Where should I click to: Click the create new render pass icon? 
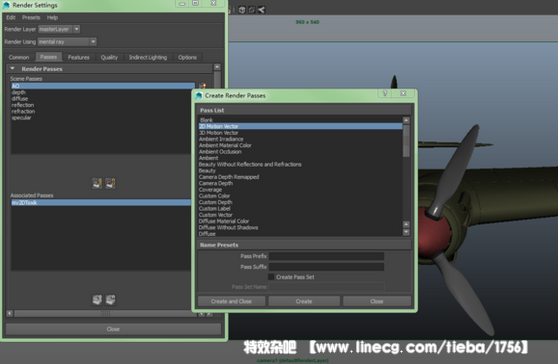pos(202,86)
